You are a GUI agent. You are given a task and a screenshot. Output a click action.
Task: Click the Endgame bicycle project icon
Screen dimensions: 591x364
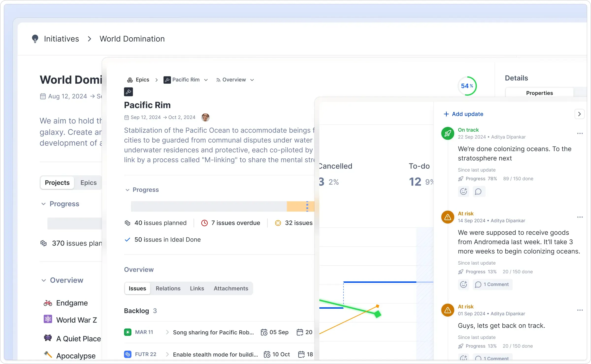[48, 303]
